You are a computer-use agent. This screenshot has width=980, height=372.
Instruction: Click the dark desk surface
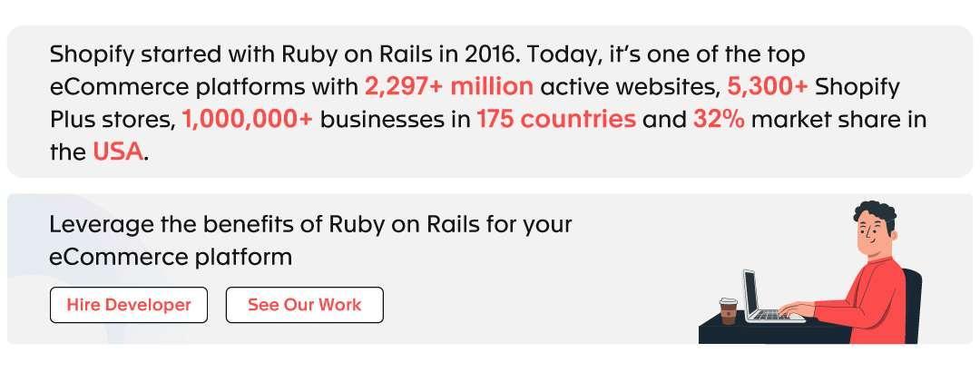[x=774, y=328]
